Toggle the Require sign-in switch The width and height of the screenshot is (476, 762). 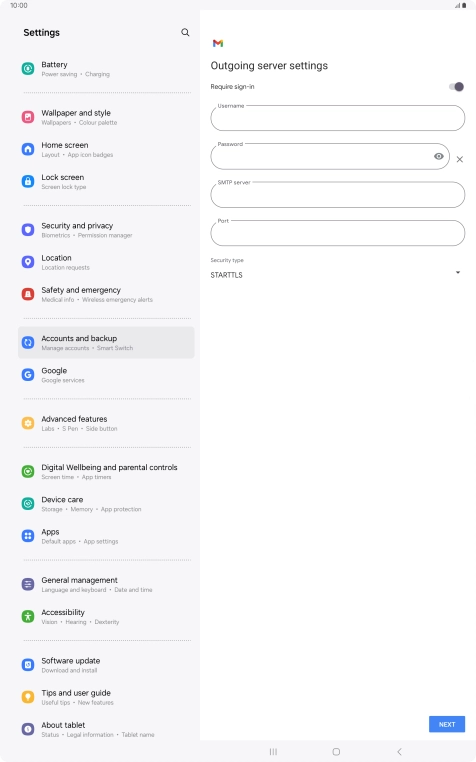(457, 87)
